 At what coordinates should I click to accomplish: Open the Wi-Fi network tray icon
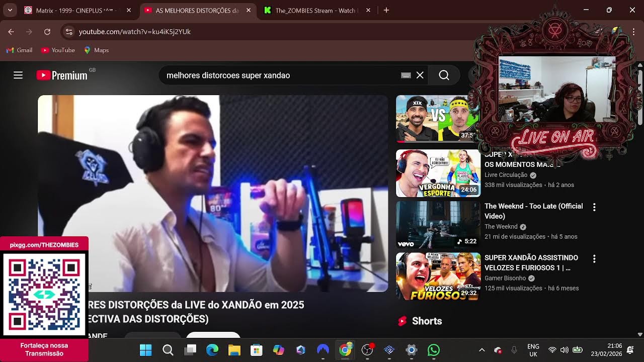pyautogui.click(x=552, y=350)
